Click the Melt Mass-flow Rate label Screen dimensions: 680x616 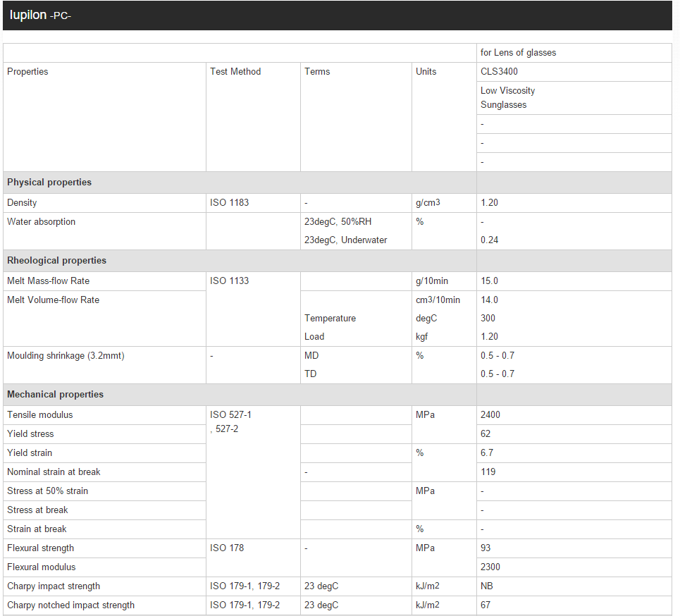click(x=48, y=281)
